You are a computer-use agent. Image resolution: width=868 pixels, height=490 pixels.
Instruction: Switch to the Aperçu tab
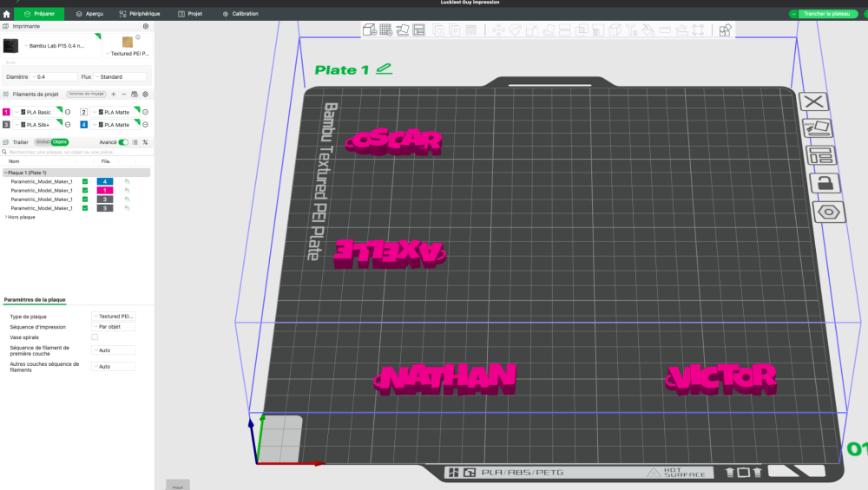pyautogui.click(x=89, y=13)
